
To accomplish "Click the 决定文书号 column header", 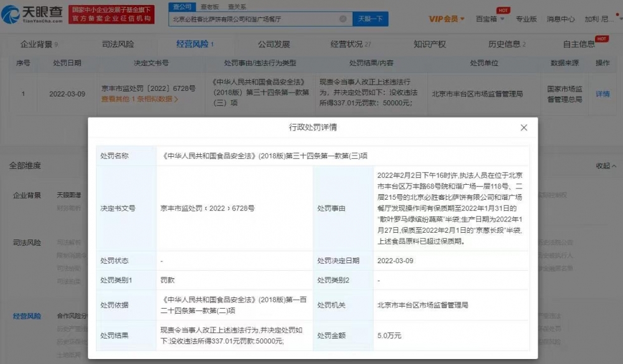I will tap(151, 63).
